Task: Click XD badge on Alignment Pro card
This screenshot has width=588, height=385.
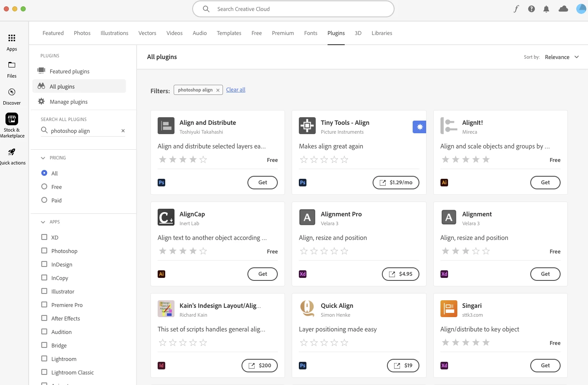Action: point(303,274)
